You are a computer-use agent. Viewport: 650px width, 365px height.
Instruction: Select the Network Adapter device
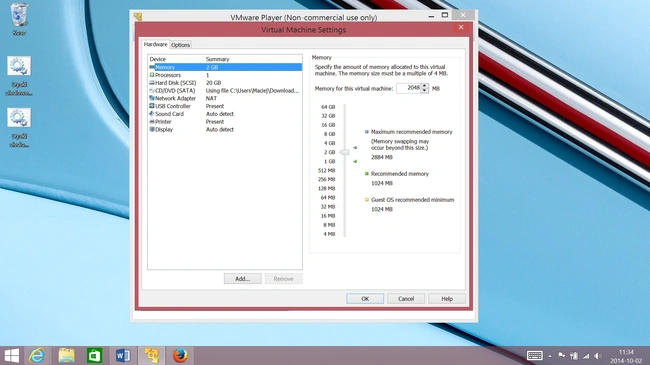click(225, 98)
